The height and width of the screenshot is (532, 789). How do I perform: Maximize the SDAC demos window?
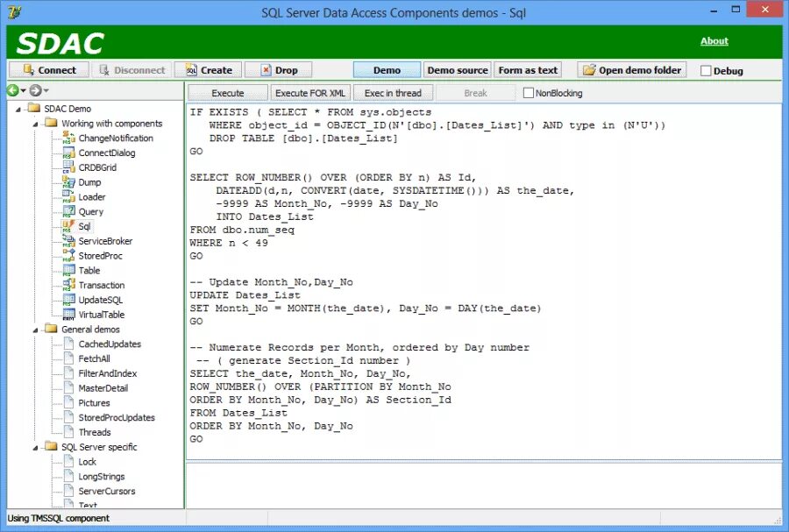click(x=736, y=10)
